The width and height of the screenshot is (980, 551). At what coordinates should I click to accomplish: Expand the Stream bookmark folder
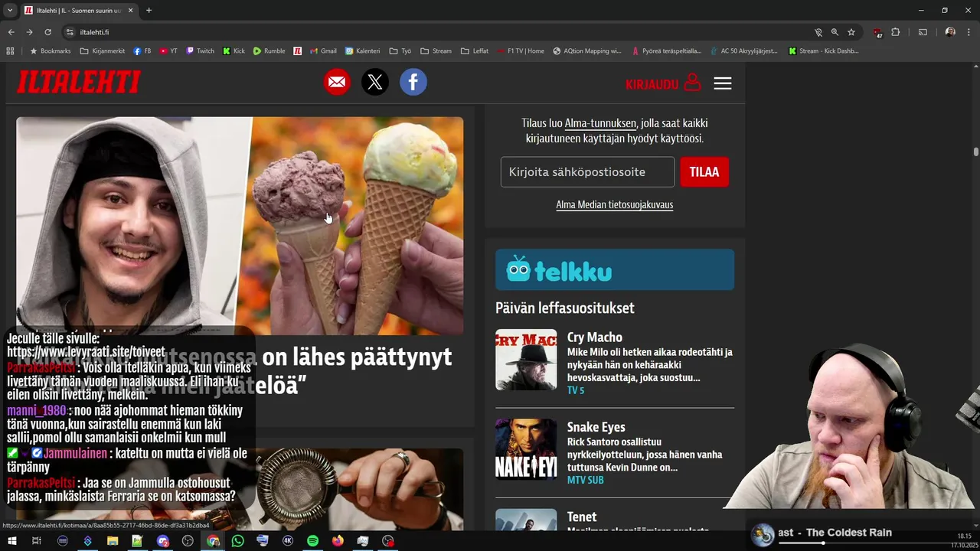click(x=436, y=51)
